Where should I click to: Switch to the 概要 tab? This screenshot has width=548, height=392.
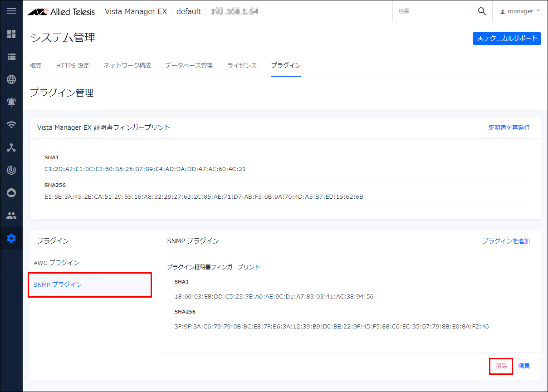tap(36, 66)
